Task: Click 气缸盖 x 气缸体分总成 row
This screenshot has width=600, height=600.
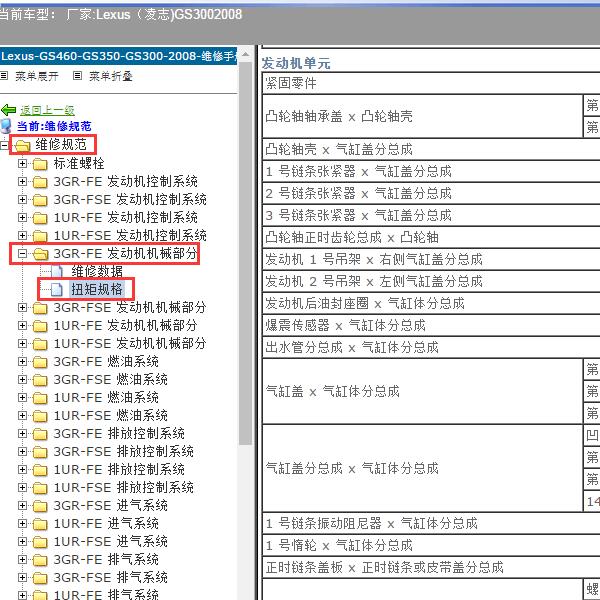Action: point(422,391)
